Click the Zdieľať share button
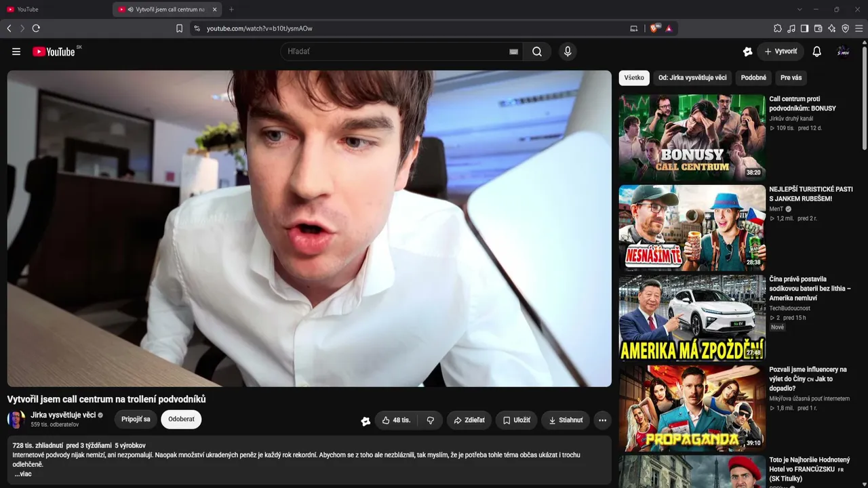Screen dimensions: 868x488 (469, 420)
